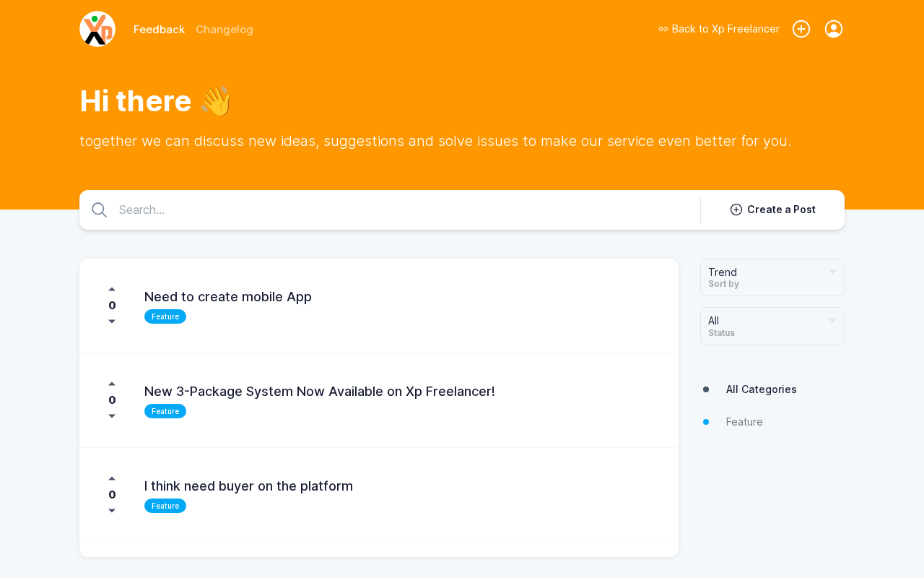Viewport: 924px width, 578px height.
Task: Click the plus circle icon in header
Action: tap(801, 29)
